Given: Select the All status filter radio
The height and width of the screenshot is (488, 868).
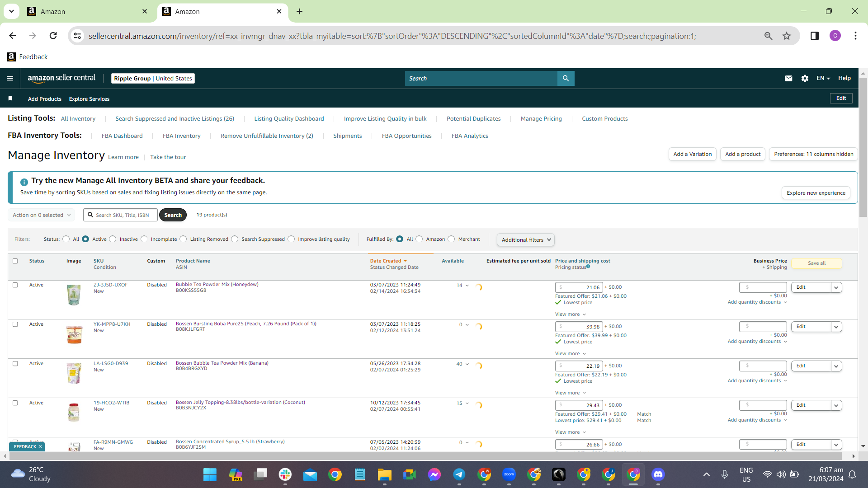Looking at the screenshot, I should pyautogui.click(x=66, y=239).
